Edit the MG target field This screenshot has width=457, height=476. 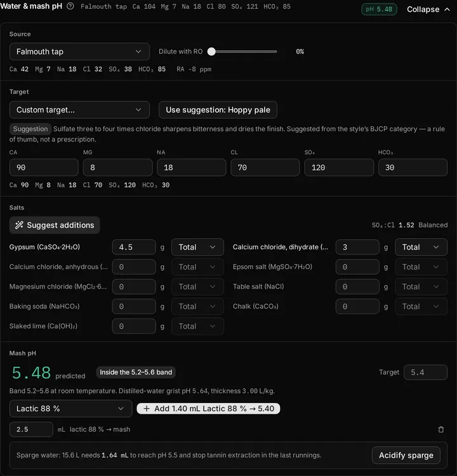coord(118,168)
